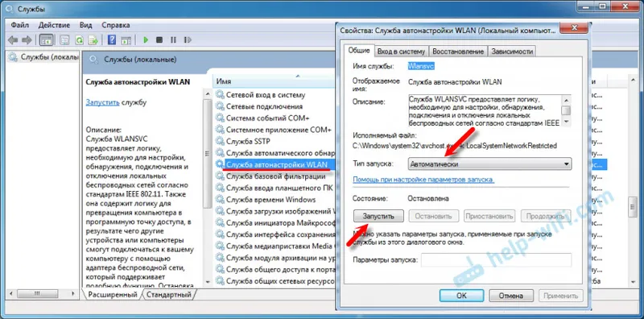Image resolution: width=644 pixels, height=319 pixels.
Task: Click gear icon beside Служба базовой фильтрации
Action: [220, 176]
